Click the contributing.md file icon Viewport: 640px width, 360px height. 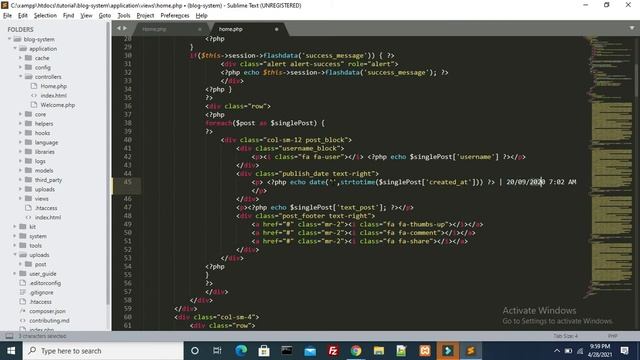[23, 320]
